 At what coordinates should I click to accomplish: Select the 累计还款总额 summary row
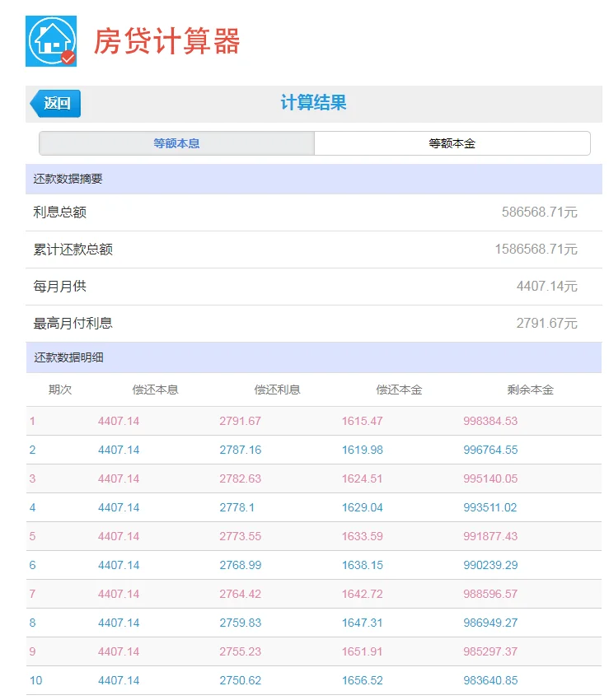313,250
